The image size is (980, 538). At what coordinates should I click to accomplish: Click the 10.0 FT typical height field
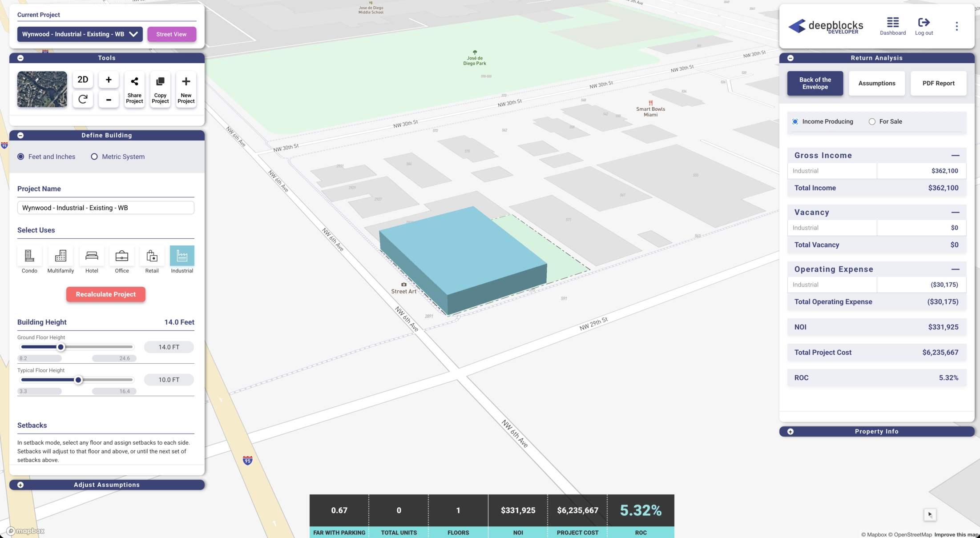pos(169,380)
